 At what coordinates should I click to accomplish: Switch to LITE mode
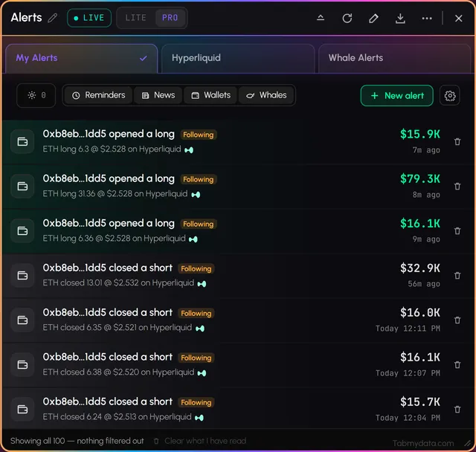click(135, 18)
